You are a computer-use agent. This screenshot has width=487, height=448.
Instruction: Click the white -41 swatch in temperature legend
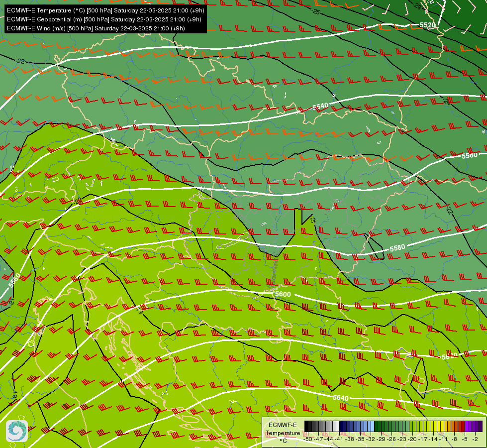pos(338,427)
